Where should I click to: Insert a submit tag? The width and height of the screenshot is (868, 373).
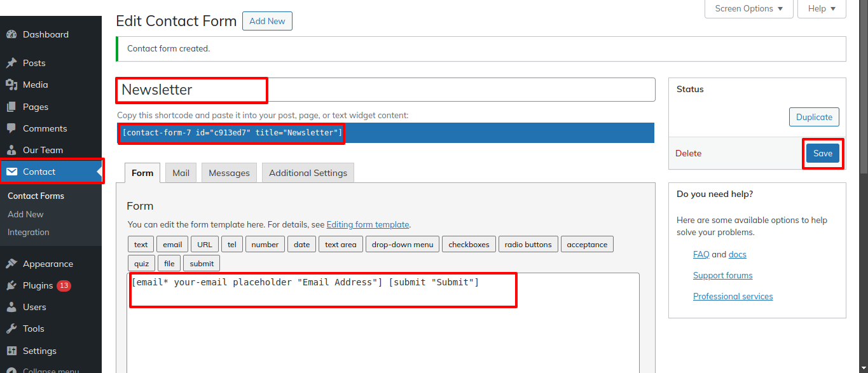click(x=202, y=263)
